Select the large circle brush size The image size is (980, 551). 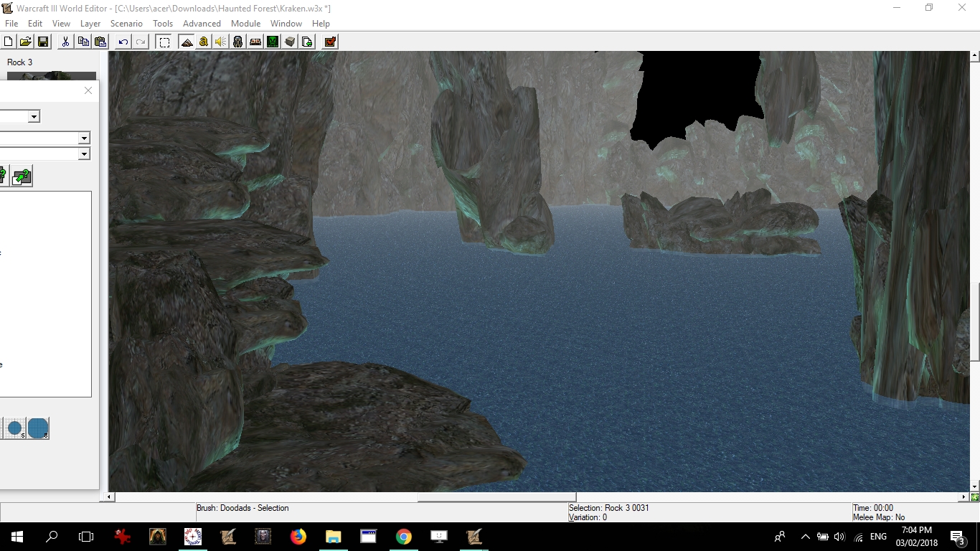coord(38,428)
